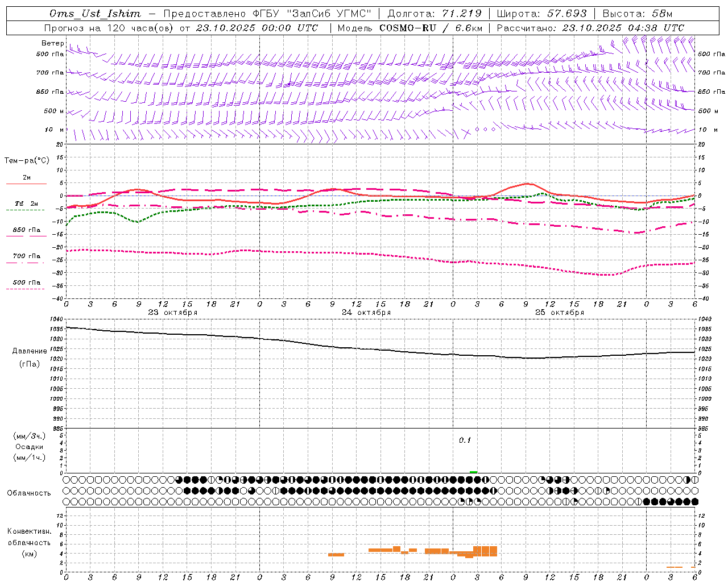Click the (мм/3ч.) precipitation unit label
The width and height of the screenshot is (728, 582).
pos(30,436)
